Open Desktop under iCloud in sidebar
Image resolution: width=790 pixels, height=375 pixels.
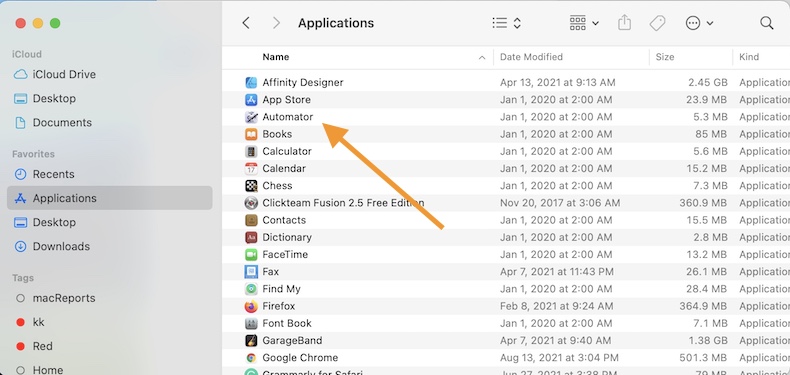tap(109, 98)
